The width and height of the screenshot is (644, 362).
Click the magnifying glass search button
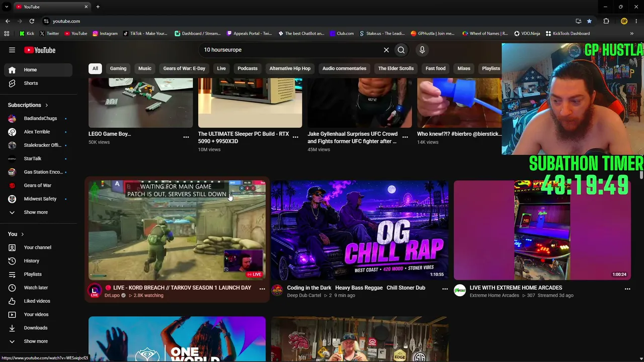401,50
